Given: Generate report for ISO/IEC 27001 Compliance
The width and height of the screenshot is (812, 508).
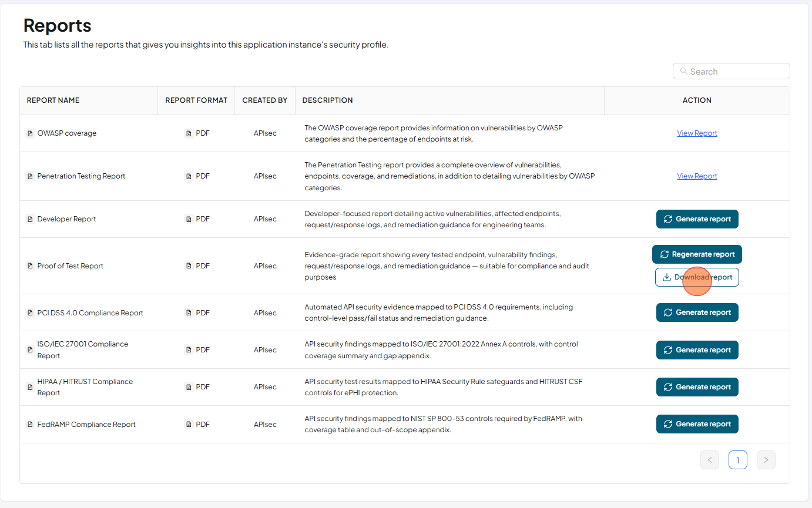Looking at the screenshot, I should [697, 350].
